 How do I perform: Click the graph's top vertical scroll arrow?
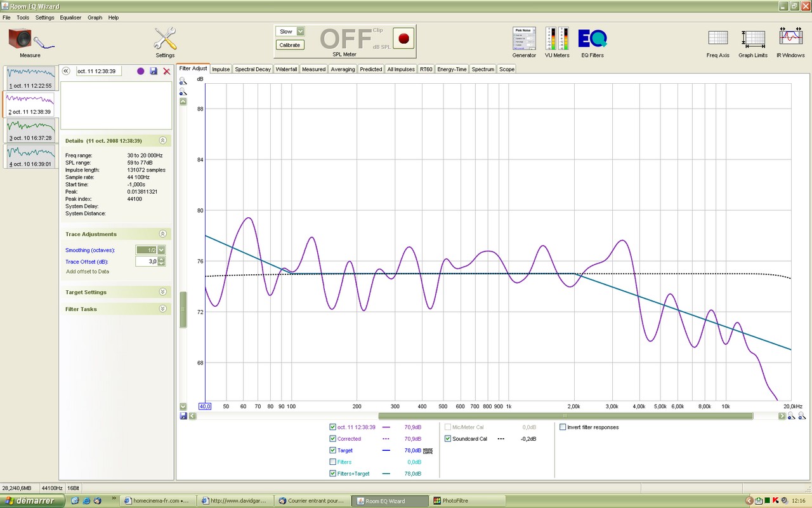[x=183, y=101]
